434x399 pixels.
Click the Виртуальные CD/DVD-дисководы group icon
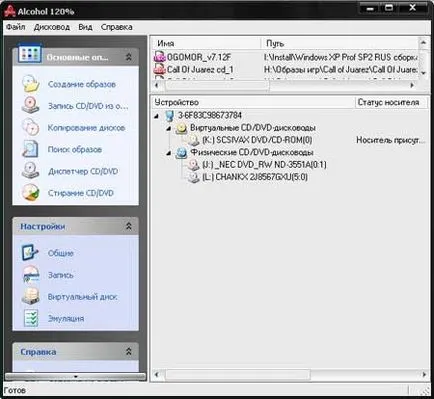click(x=181, y=128)
